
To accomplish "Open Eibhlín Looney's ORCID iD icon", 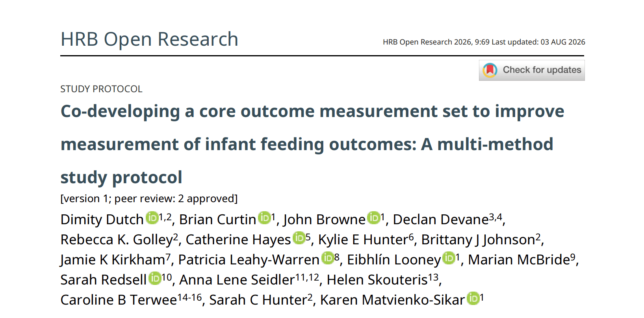I will click(449, 258).
